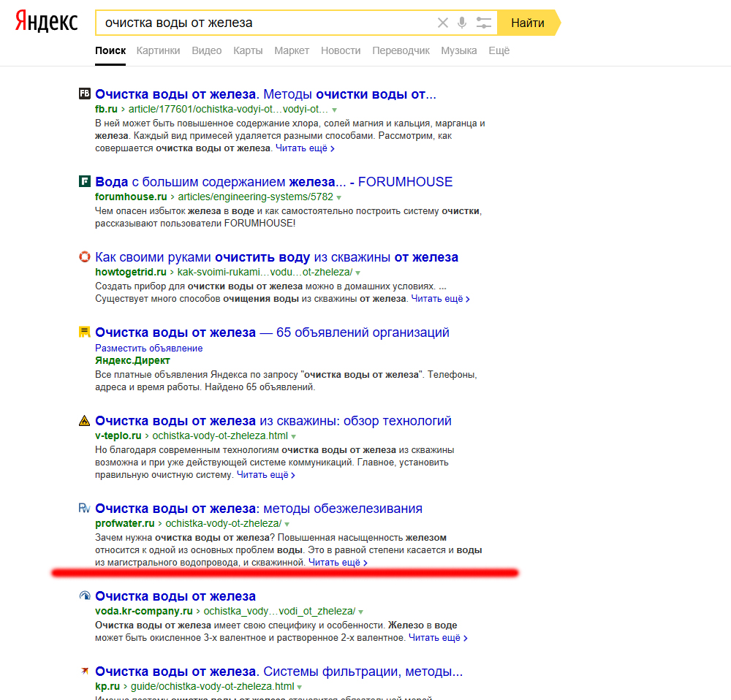Click 'Читать ещё' in fb.ru snippet

tap(305, 148)
